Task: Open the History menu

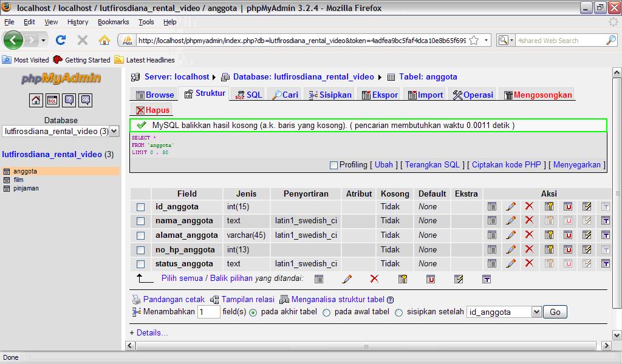Action: tap(78, 22)
